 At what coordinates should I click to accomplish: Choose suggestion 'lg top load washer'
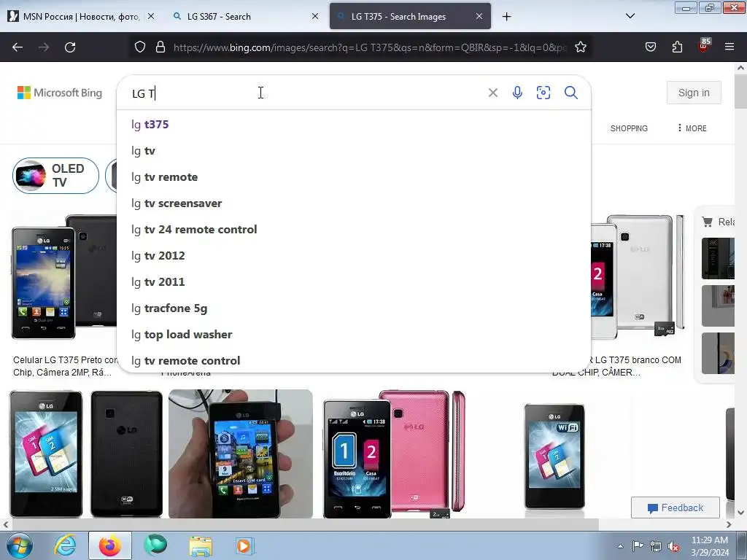point(354,335)
